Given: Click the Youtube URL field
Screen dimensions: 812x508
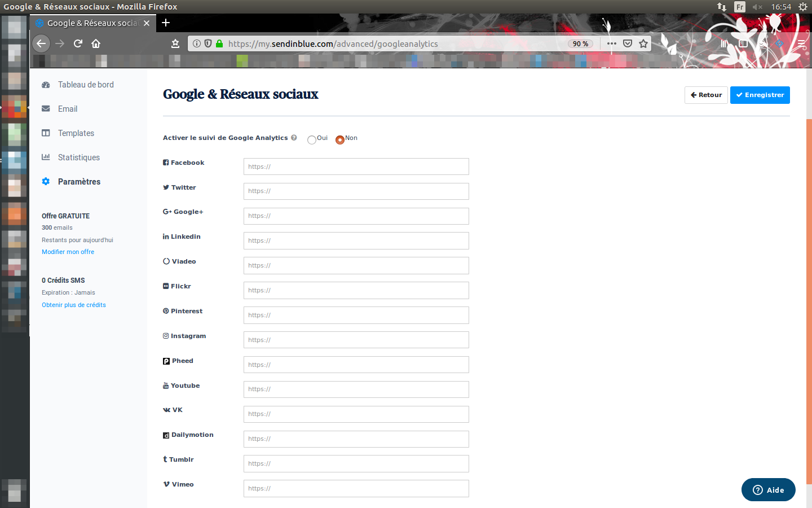Looking at the screenshot, I should [x=356, y=389].
